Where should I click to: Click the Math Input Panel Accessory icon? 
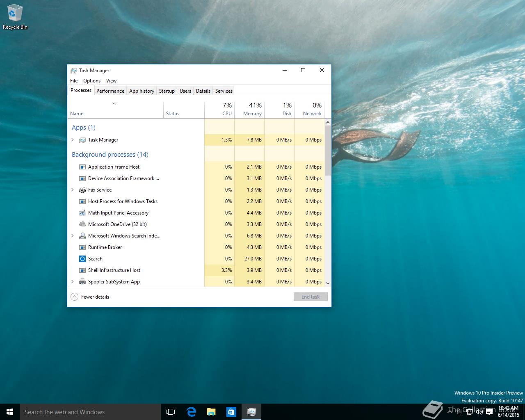point(82,213)
